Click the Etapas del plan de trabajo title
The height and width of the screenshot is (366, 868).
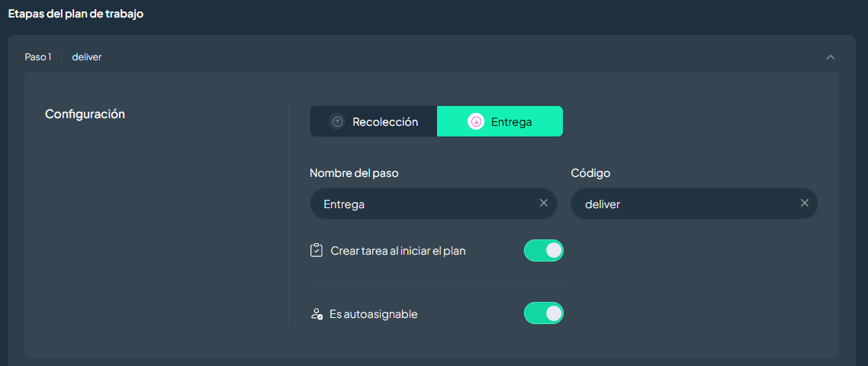[76, 14]
